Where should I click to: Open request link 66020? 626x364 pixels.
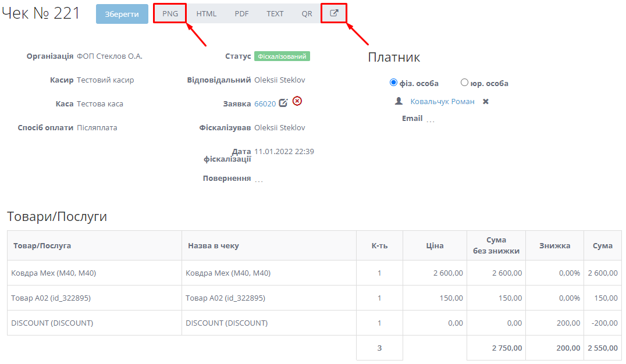click(265, 104)
